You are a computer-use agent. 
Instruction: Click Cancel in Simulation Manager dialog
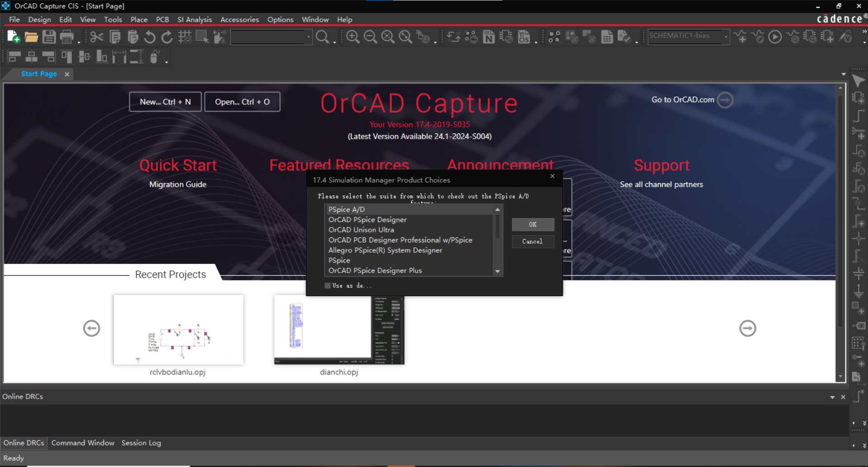pos(533,241)
